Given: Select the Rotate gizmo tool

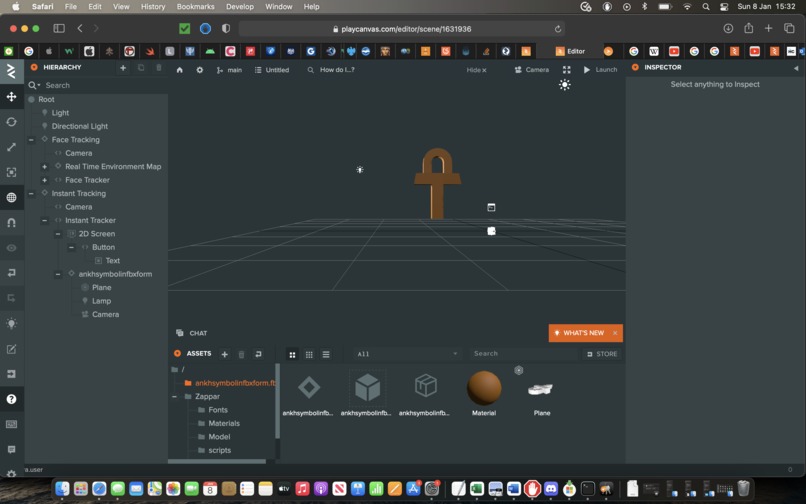Looking at the screenshot, I should tap(11, 122).
